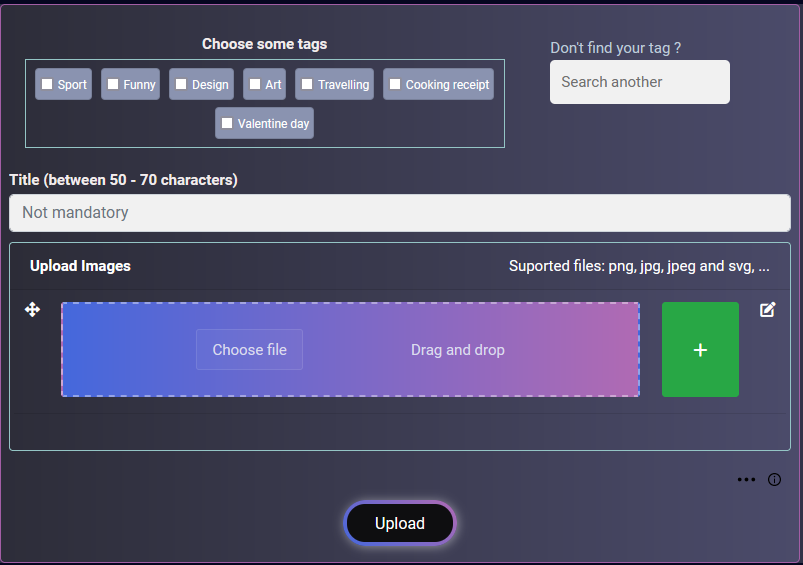Toggle the Travelling tag checkbox
Image resolution: width=803 pixels, height=565 pixels.
pos(307,84)
